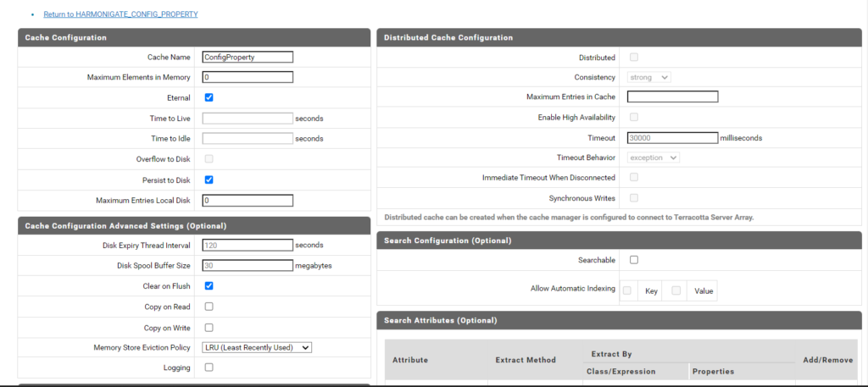The image size is (868, 387).
Task: Click the Extract By column header
Action: [611, 354]
